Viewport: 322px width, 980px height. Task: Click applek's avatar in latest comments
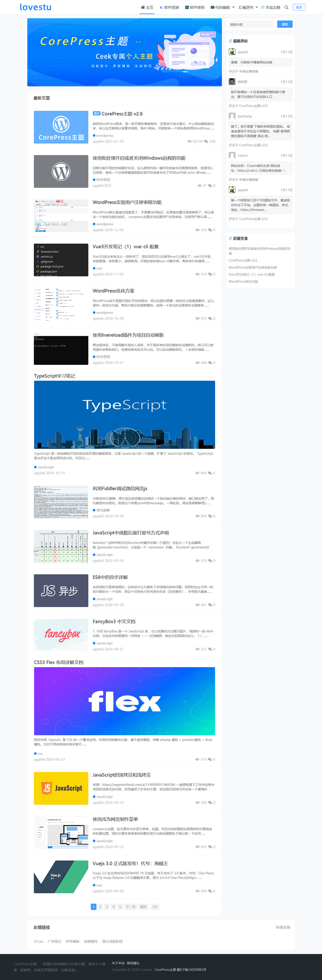pyautogui.click(x=232, y=52)
